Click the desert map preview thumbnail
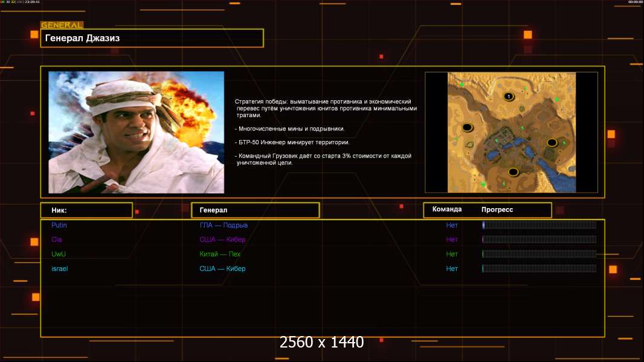The height and width of the screenshot is (362, 644). [x=511, y=132]
